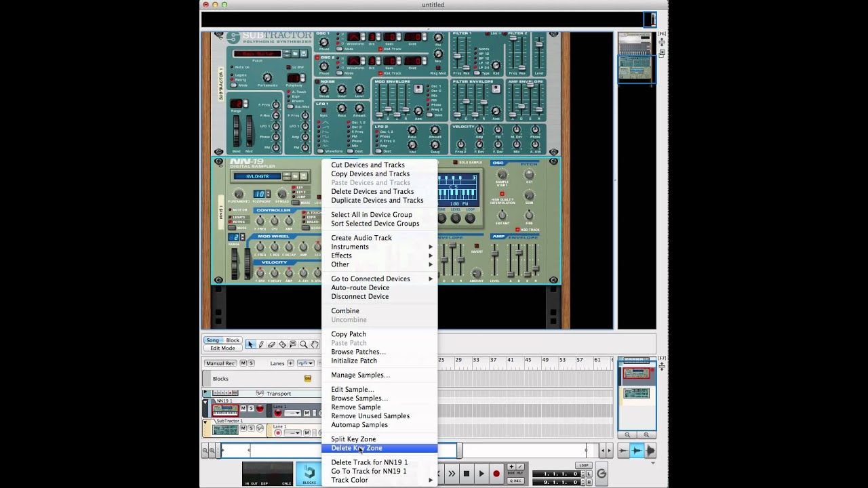868x488 pixels.
Task: Click record button on SubTractor Lane 1
Action: pyautogui.click(x=278, y=432)
